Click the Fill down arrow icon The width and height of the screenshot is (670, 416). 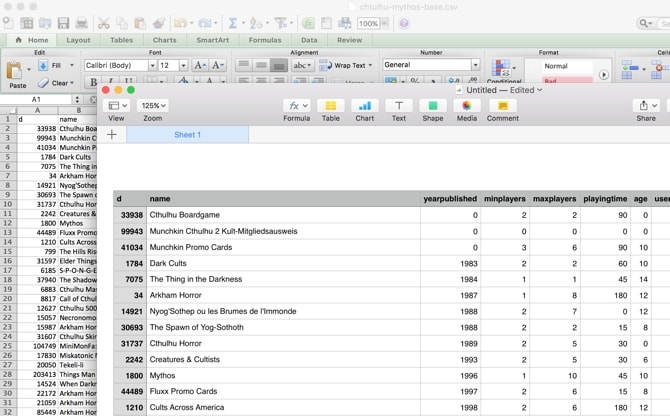coord(43,65)
